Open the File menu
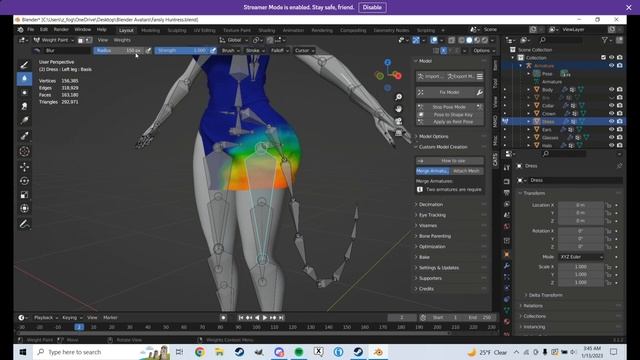Image resolution: width=640 pixels, height=360 pixels. (x=31, y=30)
